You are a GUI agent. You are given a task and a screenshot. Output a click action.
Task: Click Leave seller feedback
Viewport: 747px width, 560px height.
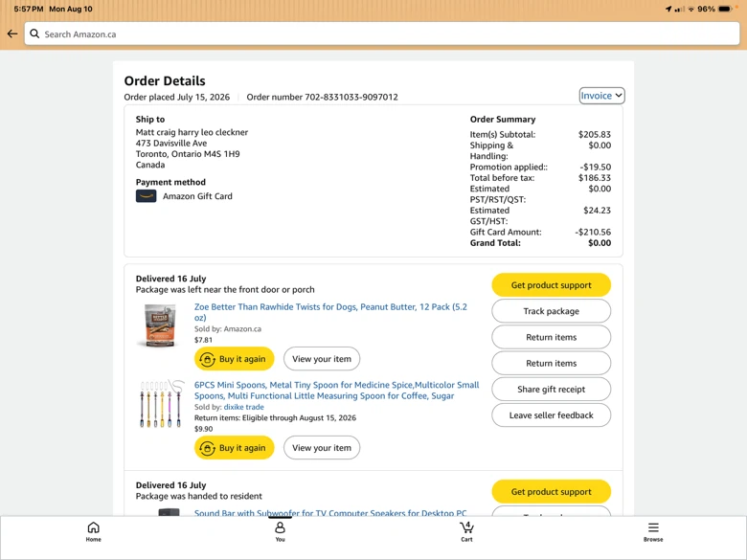pos(552,415)
